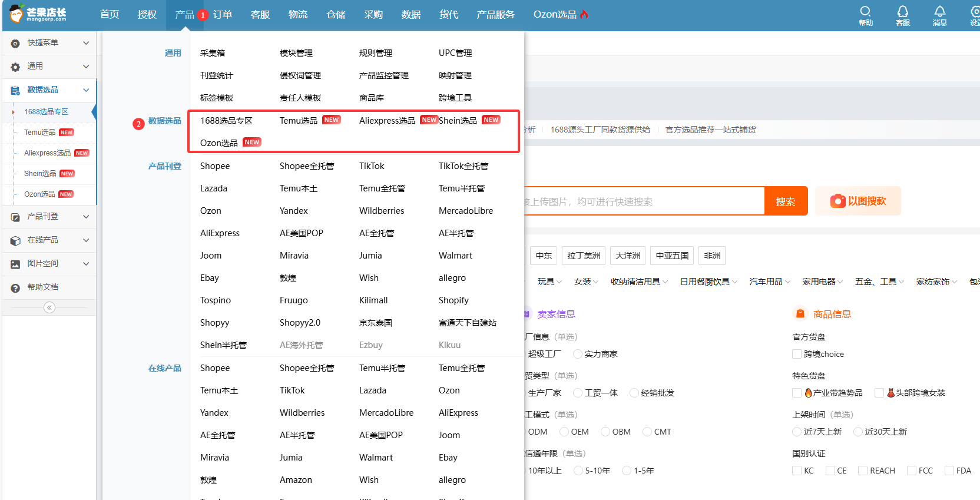Click the online products cube icon
The width and height of the screenshot is (980, 500).
[x=15, y=241]
